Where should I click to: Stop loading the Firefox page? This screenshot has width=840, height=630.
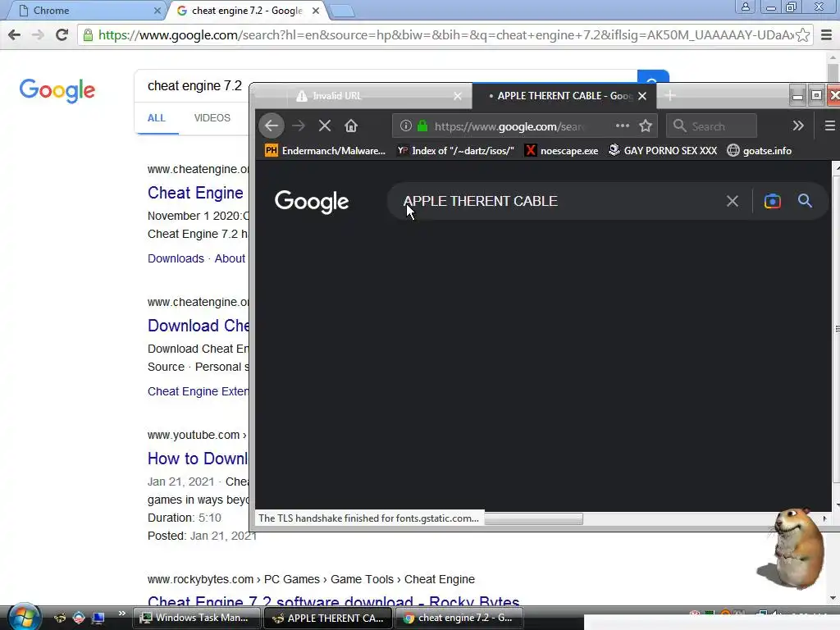325,126
